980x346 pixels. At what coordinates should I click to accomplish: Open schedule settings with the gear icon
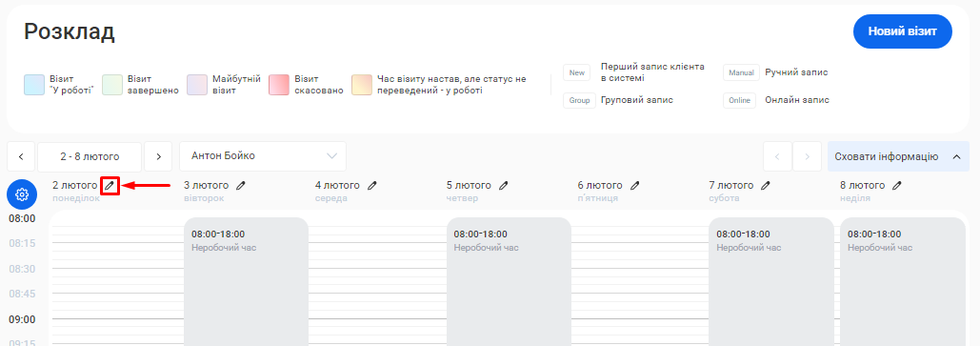click(22, 193)
